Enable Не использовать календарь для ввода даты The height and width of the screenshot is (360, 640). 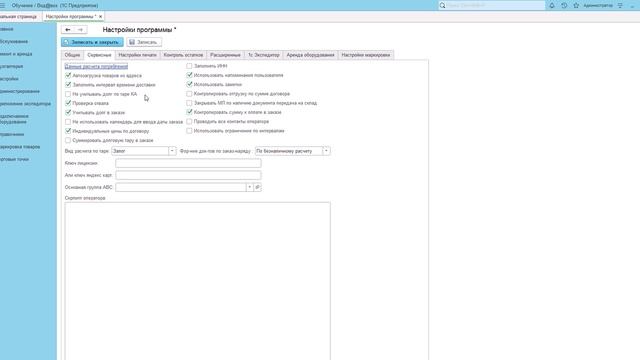[x=68, y=122]
